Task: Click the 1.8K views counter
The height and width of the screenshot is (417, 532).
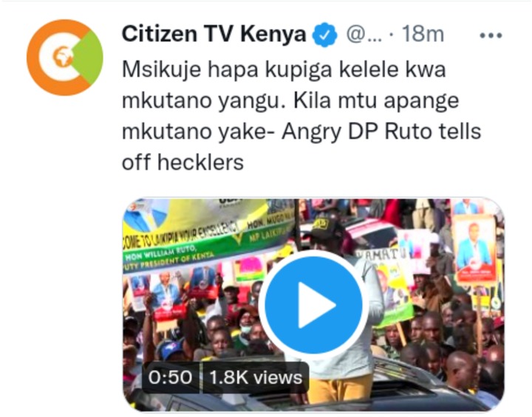Action: [x=256, y=377]
